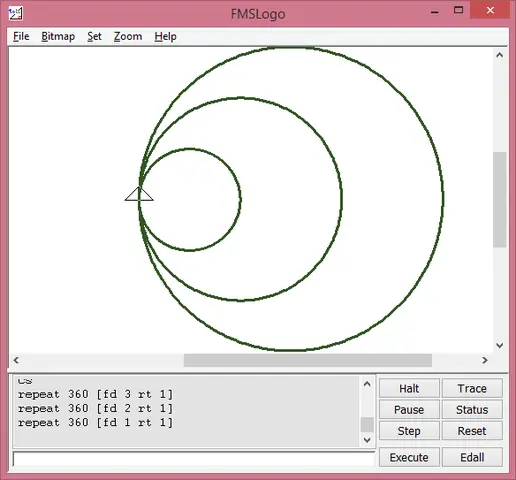516x480 pixels.
Task: Click the canvas scroll up arrow
Action: [499, 55]
